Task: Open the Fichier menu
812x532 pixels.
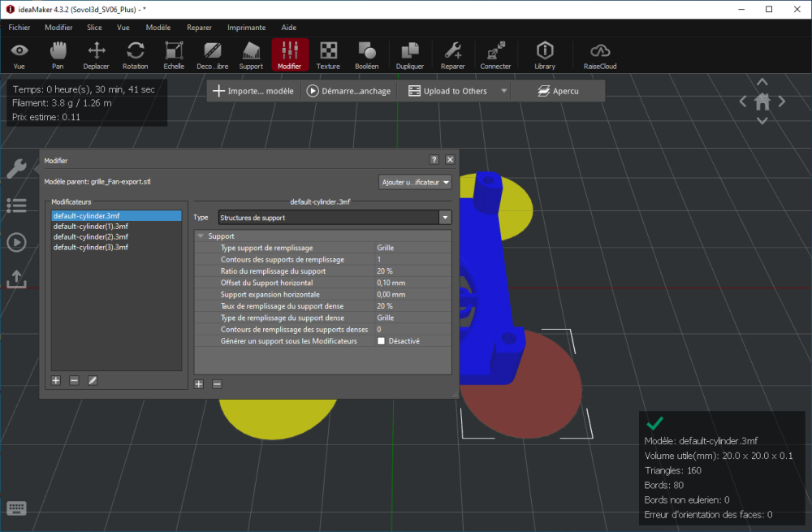Action: click(x=19, y=28)
